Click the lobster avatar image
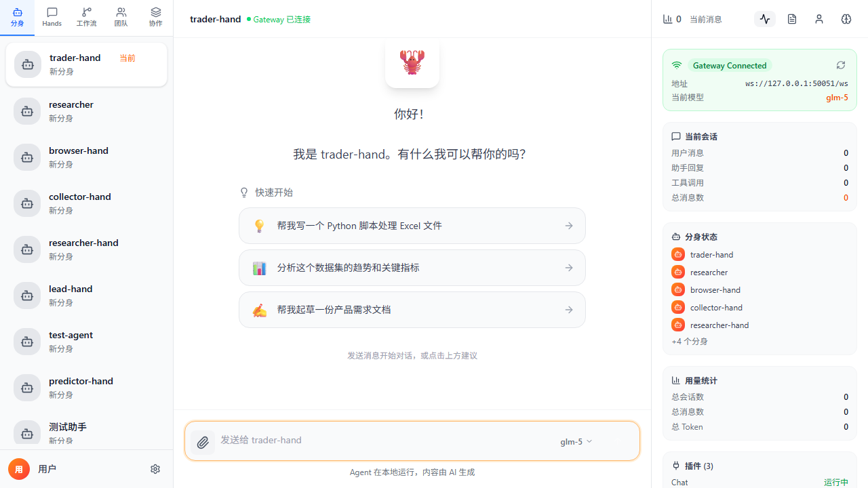This screenshot has height=488, width=868. (x=412, y=62)
